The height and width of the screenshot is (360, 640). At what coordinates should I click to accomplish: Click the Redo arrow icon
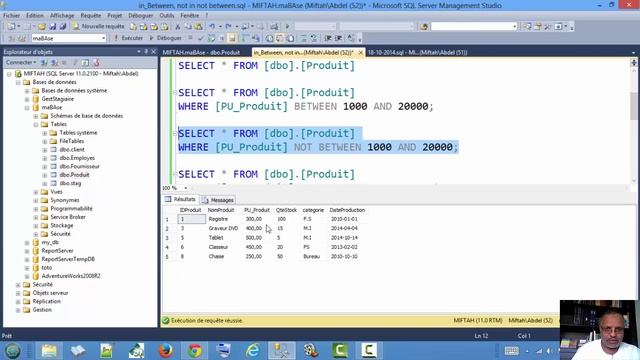pos(229,27)
